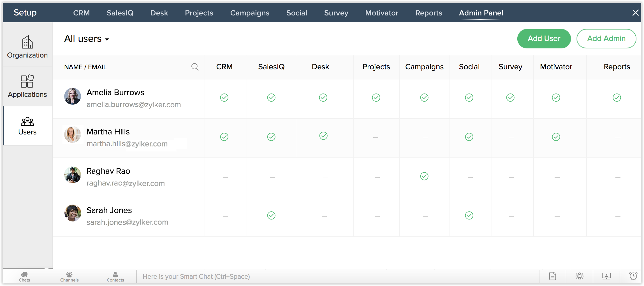Click the clock icon in bottom bar

[x=633, y=276]
